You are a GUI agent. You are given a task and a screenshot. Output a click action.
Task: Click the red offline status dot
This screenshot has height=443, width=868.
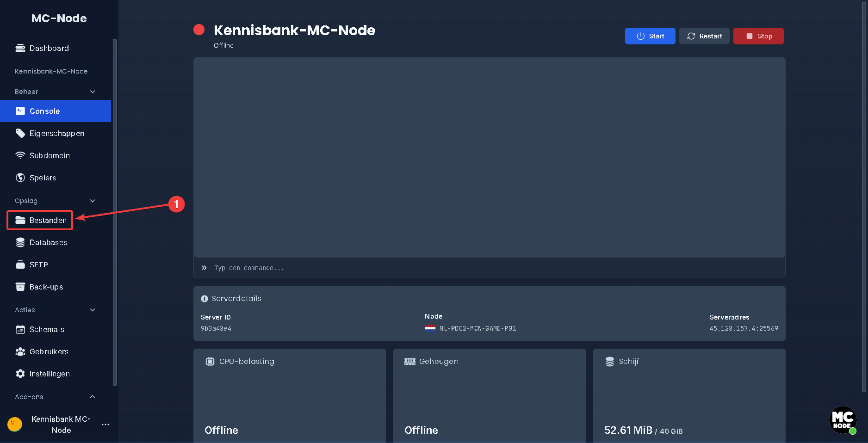click(x=199, y=30)
